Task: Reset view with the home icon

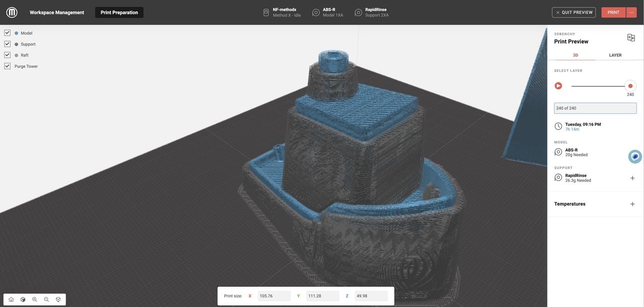Action: 11,299
